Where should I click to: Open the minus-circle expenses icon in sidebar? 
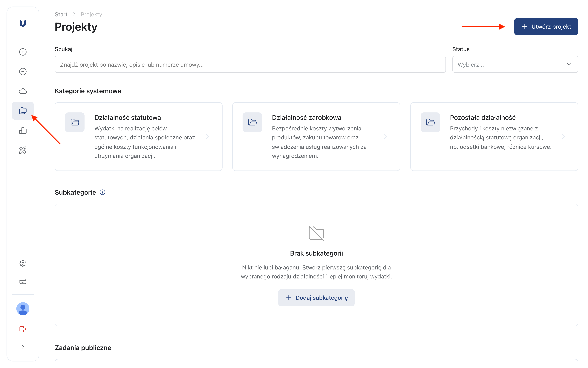pos(23,72)
